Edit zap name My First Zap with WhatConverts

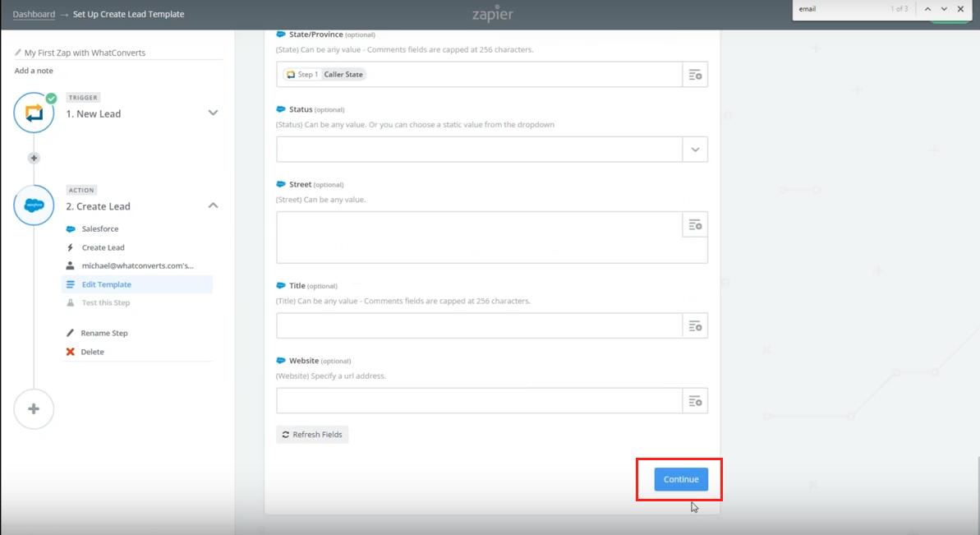click(85, 53)
